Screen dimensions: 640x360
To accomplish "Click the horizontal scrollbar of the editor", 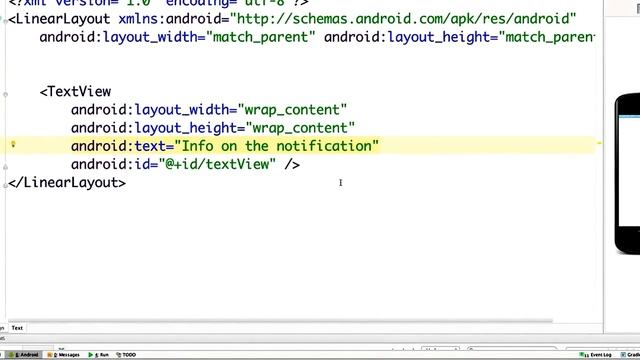I will [x=280, y=321].
